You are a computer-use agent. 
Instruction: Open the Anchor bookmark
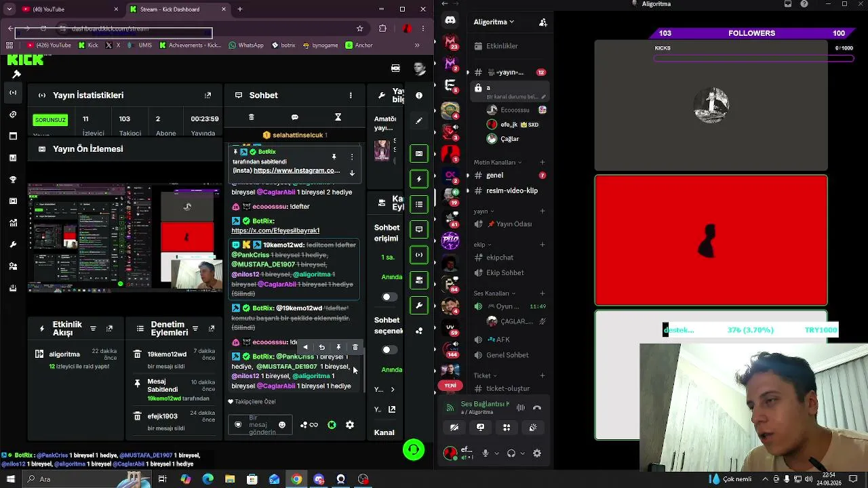point(359,45)
